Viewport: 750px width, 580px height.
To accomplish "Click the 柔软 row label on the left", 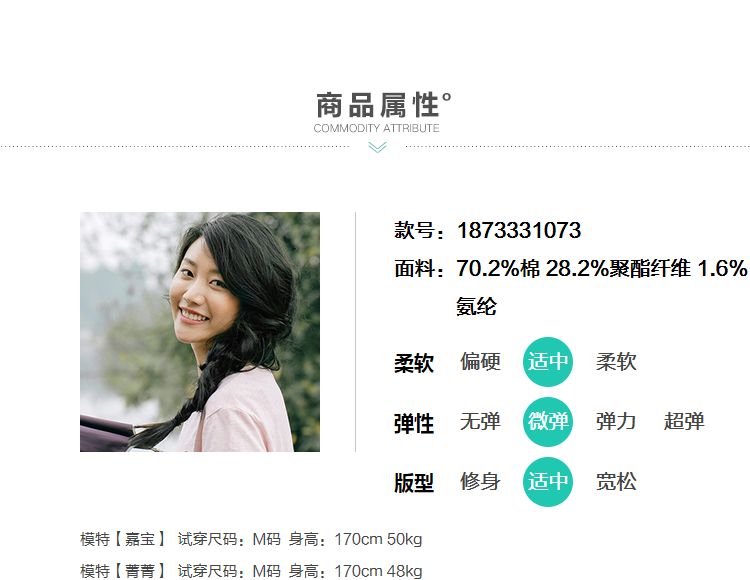I will click(414, 363).
